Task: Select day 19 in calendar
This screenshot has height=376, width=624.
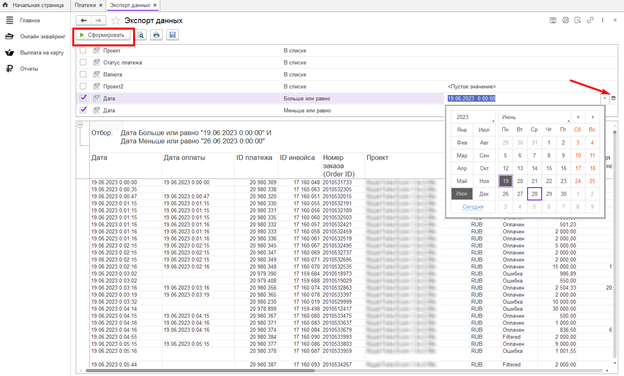Action: coord(505,181)
